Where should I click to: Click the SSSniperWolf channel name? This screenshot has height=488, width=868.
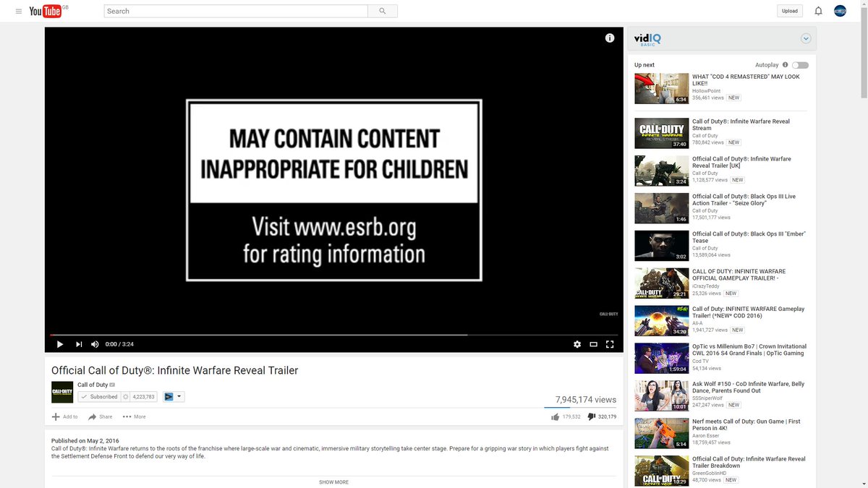coord(707,398)
